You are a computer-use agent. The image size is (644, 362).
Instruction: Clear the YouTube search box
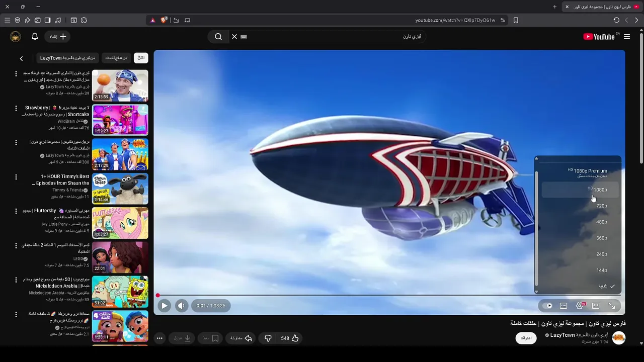pyautogui.click(x=234, y=36)
